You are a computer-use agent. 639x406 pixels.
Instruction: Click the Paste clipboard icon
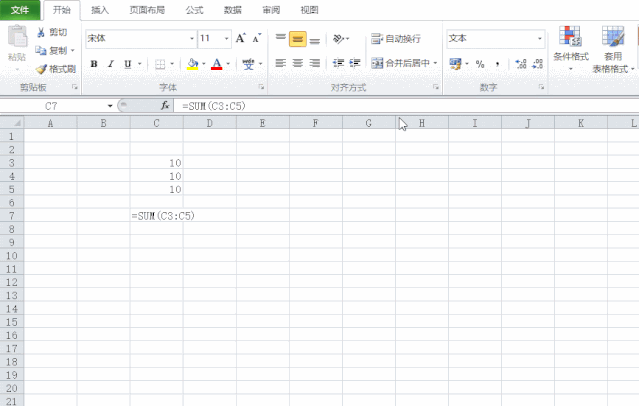(18, 37)
